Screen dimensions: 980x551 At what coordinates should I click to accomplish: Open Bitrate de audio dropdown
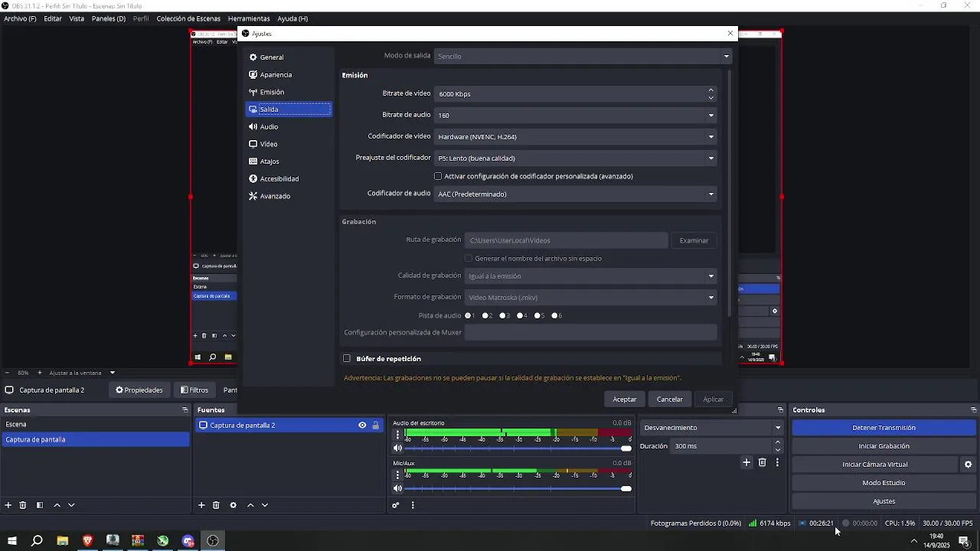pos(576,116)
